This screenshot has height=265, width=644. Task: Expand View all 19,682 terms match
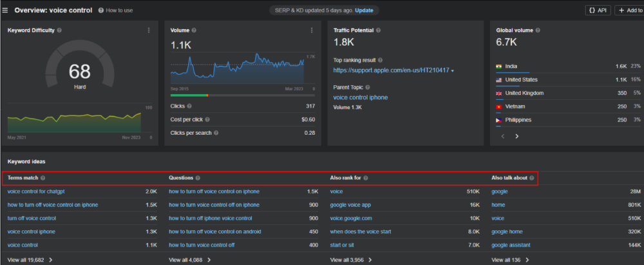tap(30, 260)
